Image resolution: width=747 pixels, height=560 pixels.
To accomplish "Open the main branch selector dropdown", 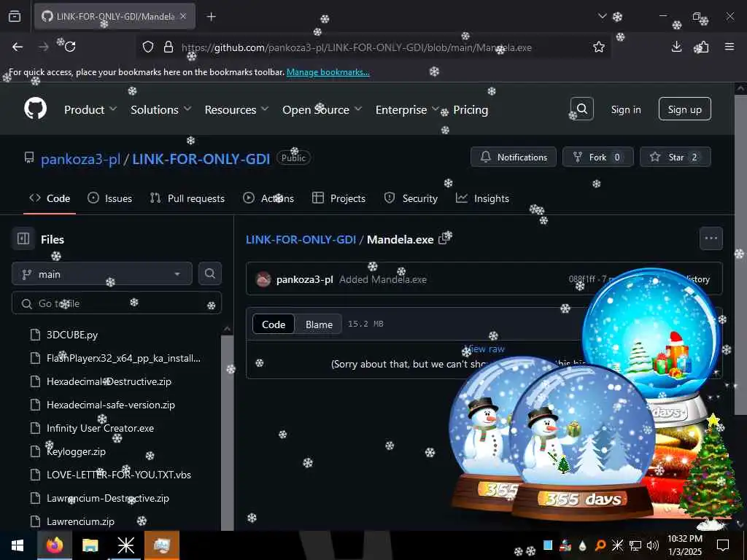I will point(102,274).
